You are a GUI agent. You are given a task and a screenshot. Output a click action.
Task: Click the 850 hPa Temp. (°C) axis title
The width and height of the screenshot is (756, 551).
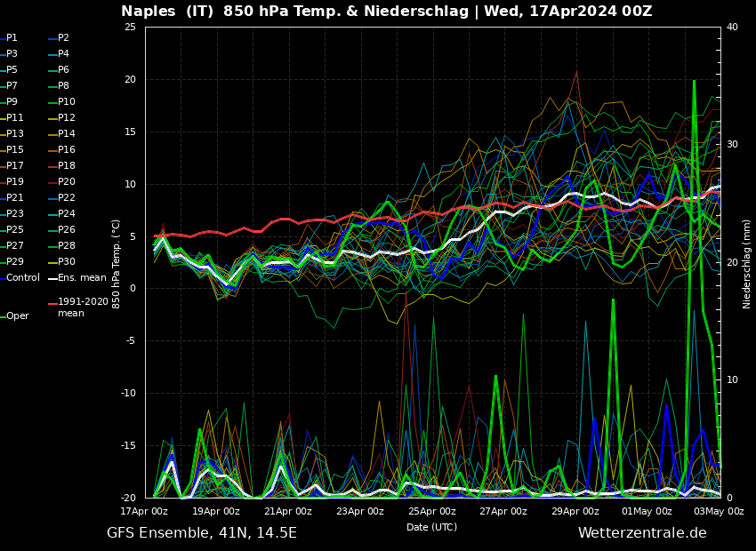point(116,265)
